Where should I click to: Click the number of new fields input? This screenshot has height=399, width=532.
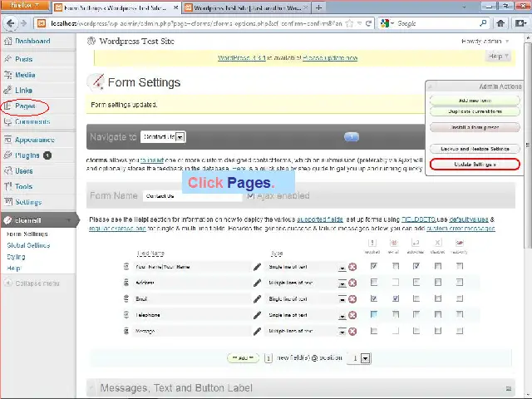point(268,358)
